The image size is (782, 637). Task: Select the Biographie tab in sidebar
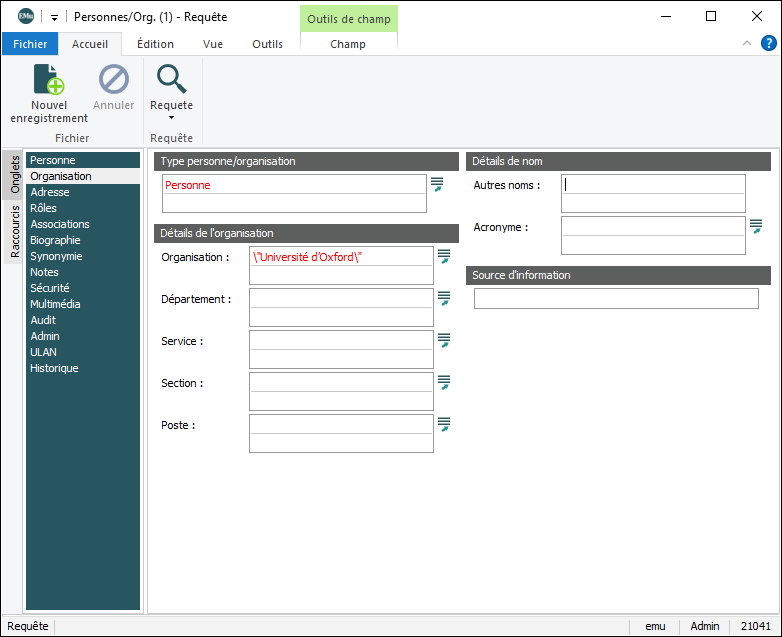click(55, 240)
